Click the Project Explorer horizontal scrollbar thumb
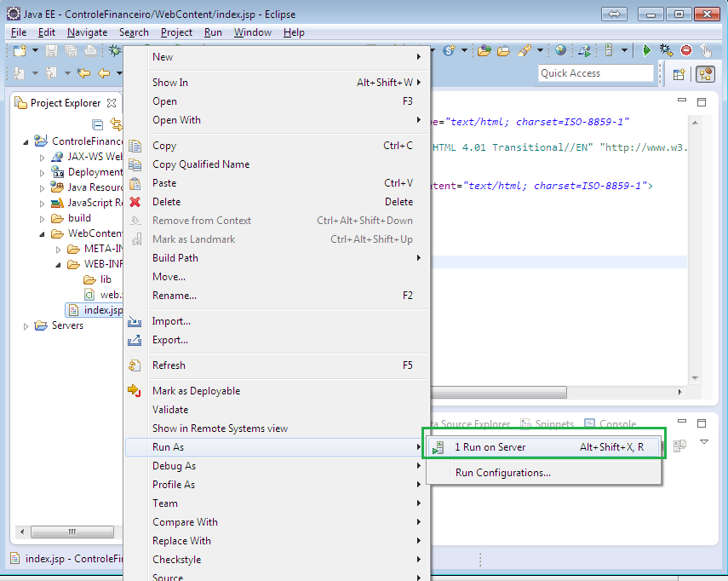The width and height of the screenshot is (728, 581). 72,532
